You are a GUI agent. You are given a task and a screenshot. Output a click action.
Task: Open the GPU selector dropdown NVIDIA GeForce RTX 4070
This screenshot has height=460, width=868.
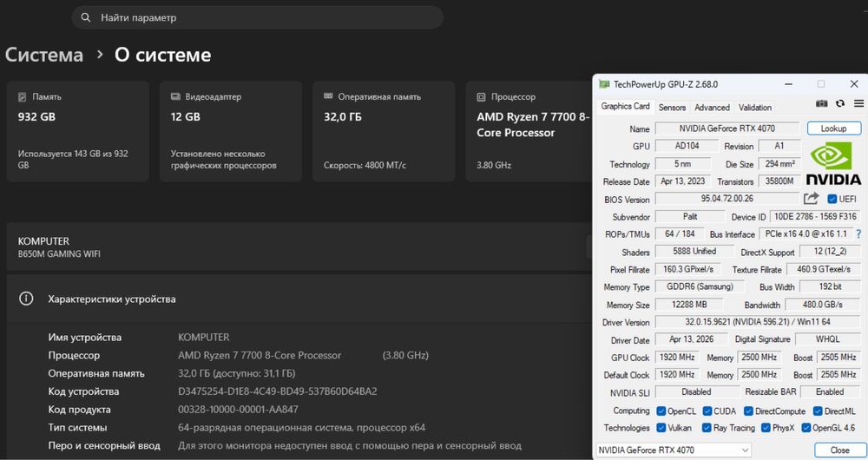pos(674,450)
